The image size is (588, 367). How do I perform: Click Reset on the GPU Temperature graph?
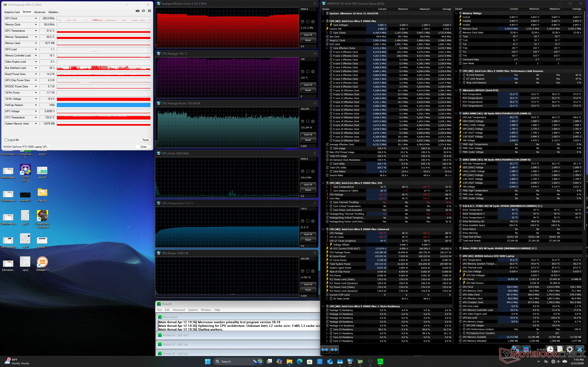coord(308,239)
